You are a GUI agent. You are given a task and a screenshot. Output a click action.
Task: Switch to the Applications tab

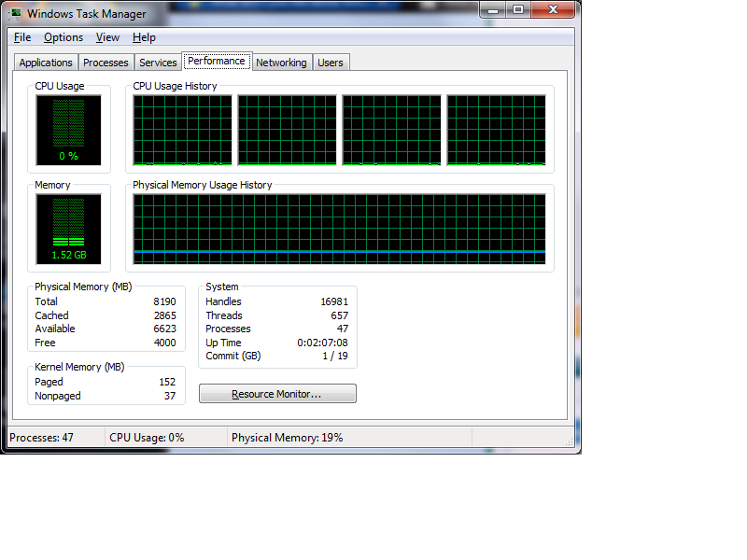(x=46, y=63)
